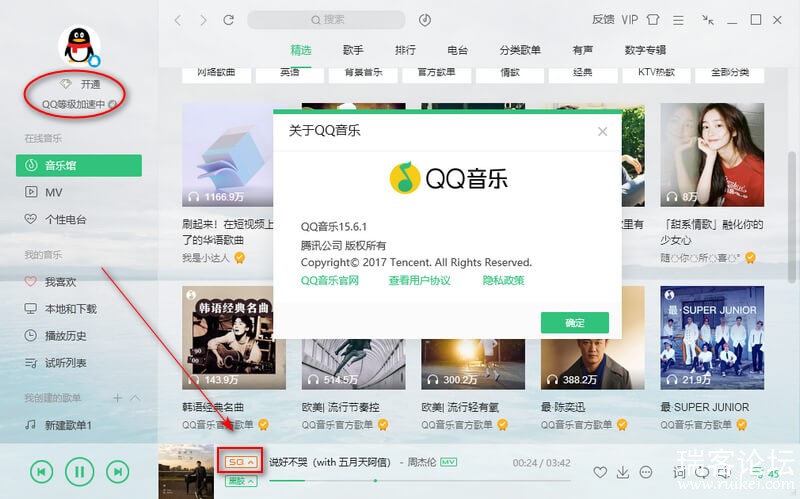The width and height of the screenshot is (800, 499).
Task: Click 开通 next to the diamond icon
Action: [90, 84]
